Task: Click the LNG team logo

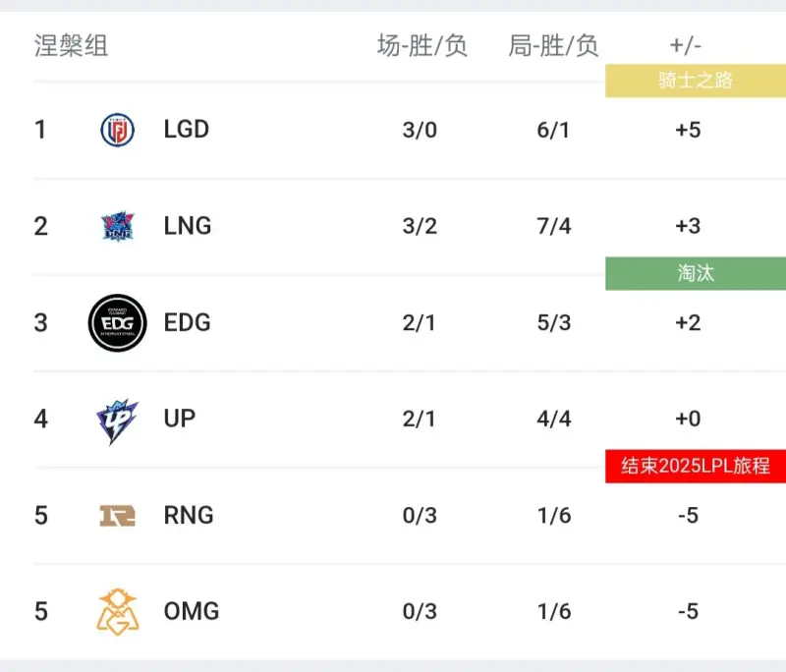Action: tap(117, 226)
